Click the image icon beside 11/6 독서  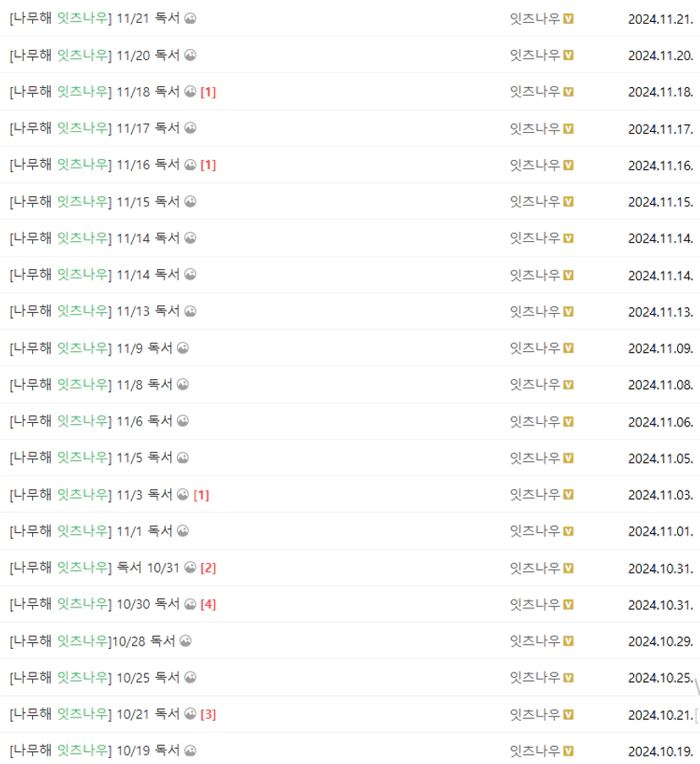[x=183, y=421]
